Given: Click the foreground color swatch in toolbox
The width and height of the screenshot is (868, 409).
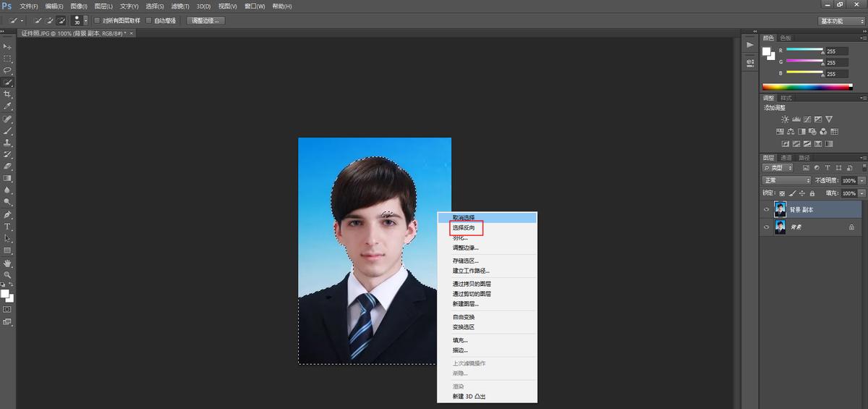Looking at the screenshot, I should 4,294.
